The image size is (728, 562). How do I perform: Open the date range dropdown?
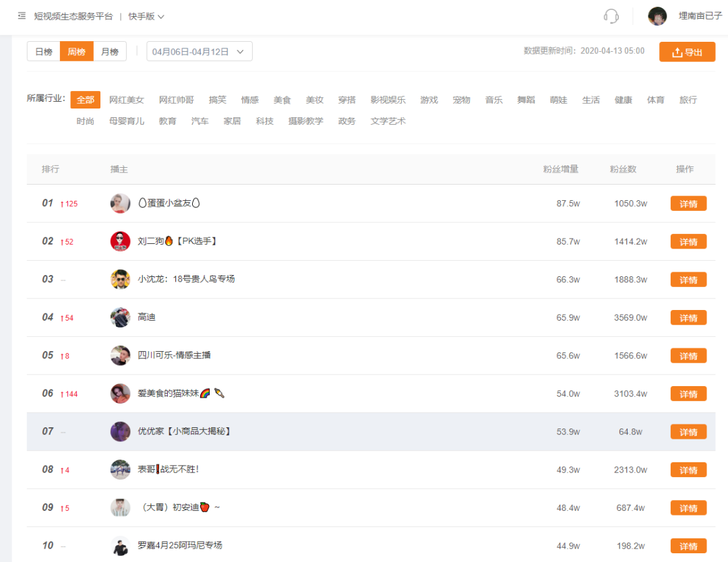pyautogui.click(x=199, y=51)
